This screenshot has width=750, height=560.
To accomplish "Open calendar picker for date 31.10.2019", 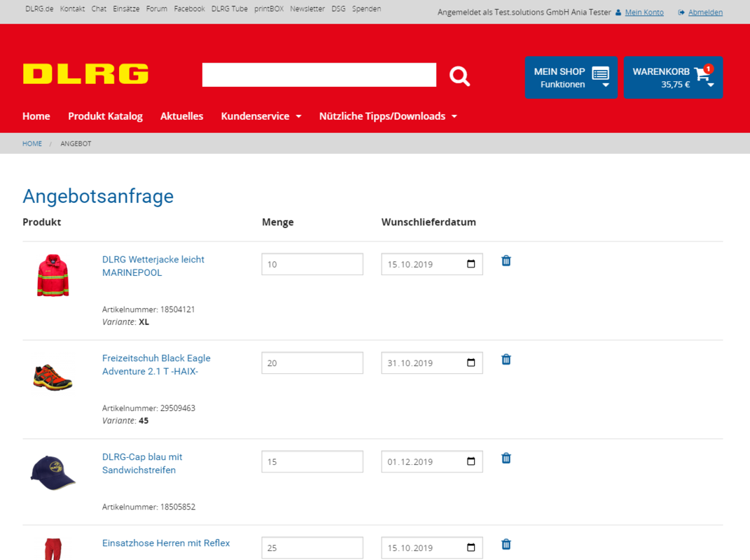I will (x=471, y=363).
